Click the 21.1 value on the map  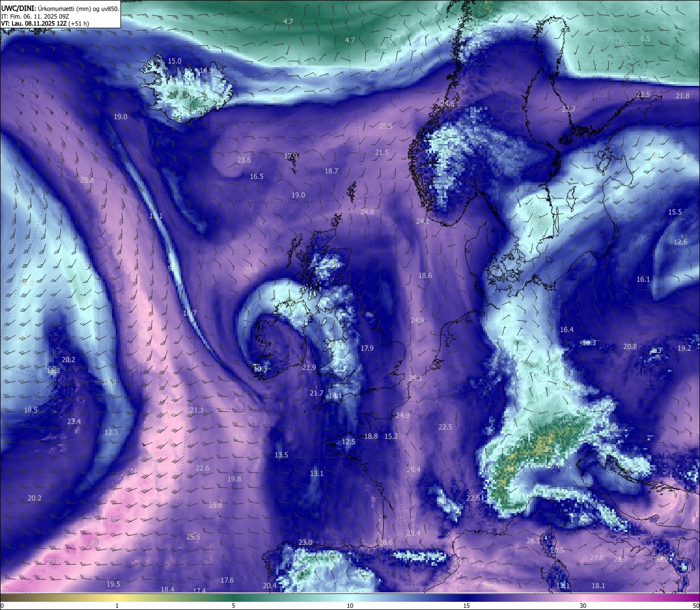(x=197, y=410)
